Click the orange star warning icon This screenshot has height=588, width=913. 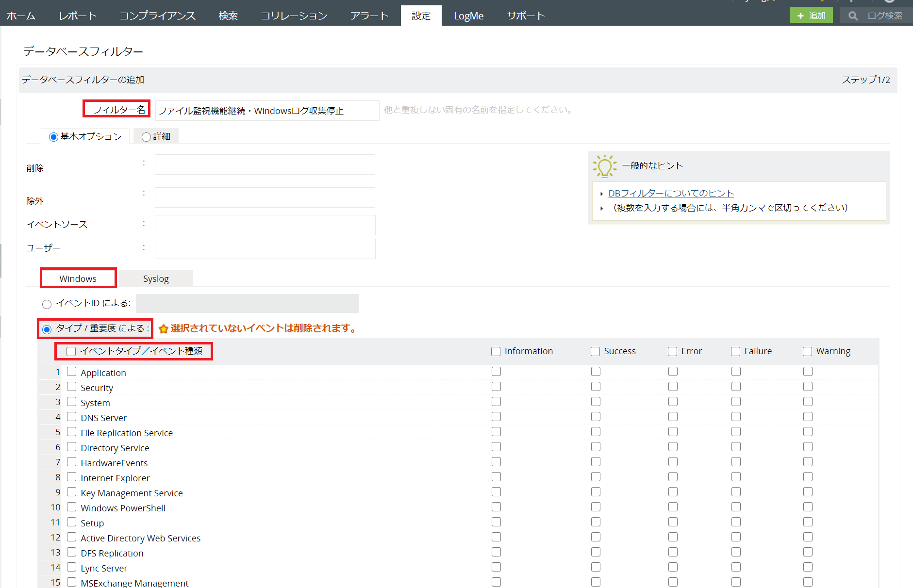(x=164, y=329)
